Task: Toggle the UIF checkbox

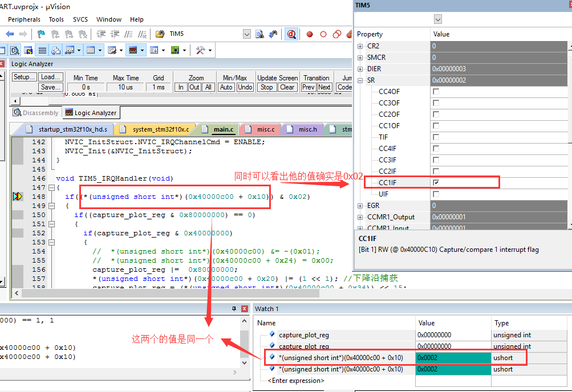Action: point(436,194)
